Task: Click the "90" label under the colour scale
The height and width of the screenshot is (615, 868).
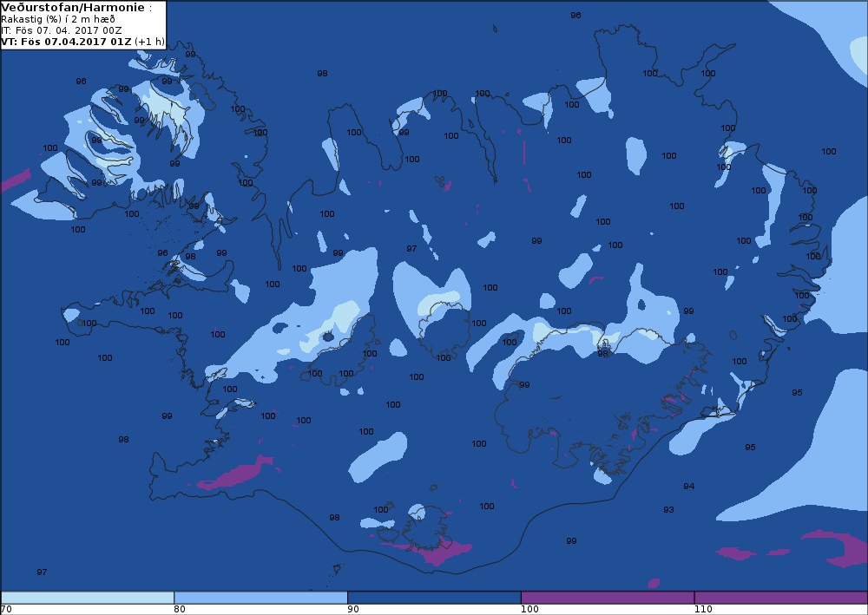Action: 352,610
